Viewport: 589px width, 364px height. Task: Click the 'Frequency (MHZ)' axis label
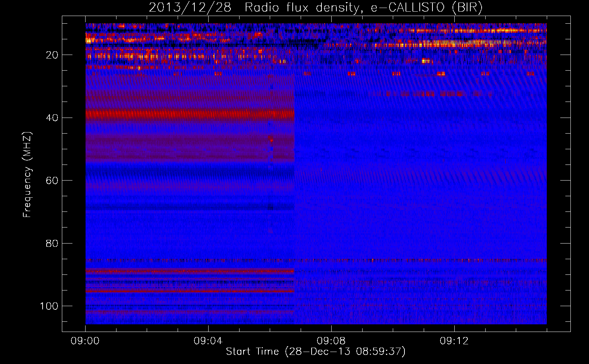tap(27, 174)
